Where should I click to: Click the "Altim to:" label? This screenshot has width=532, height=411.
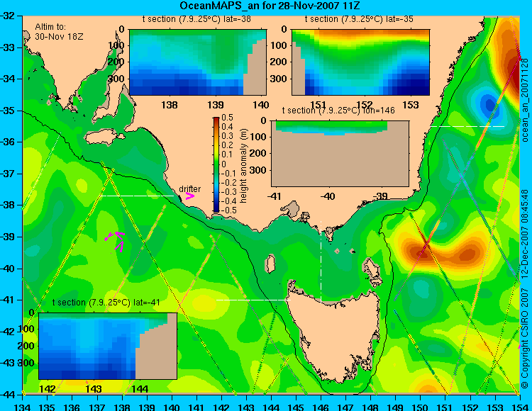[x=50, y=27]
